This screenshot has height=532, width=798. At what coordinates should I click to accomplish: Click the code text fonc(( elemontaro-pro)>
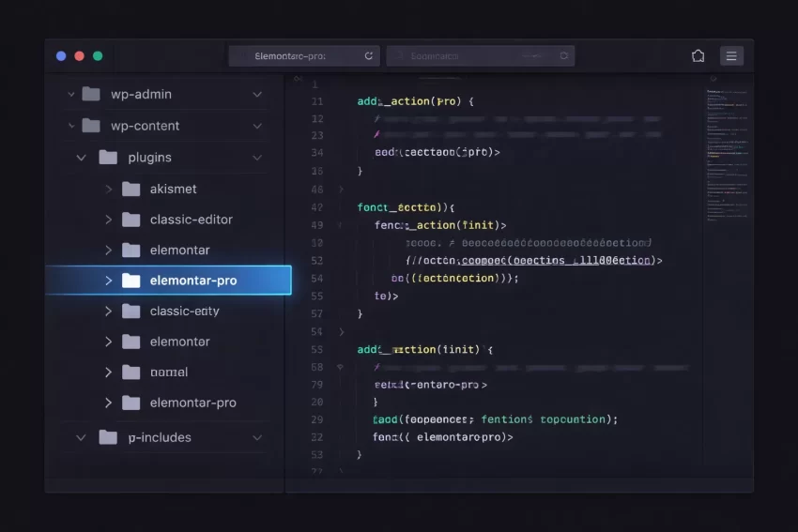pyautogui.click(x=443, y=437)
